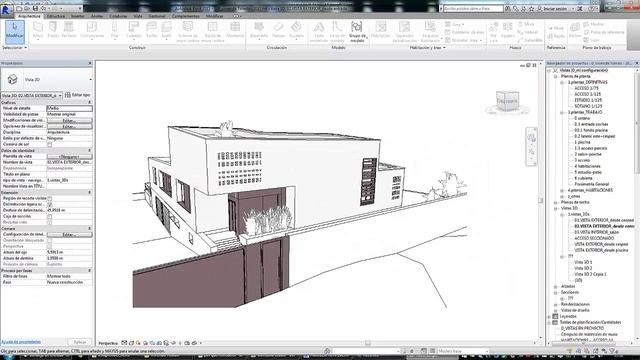Switch to the Colaborar ribbon tab

[118, 16]
